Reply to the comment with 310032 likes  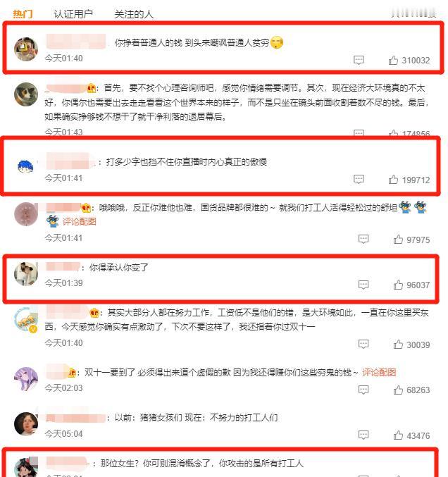point(359,60)
